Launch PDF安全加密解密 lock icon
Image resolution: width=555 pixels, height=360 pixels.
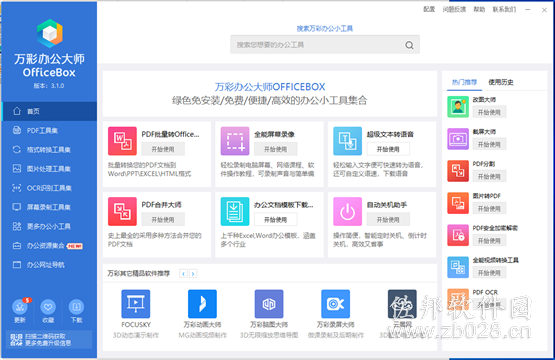[458, 235]
